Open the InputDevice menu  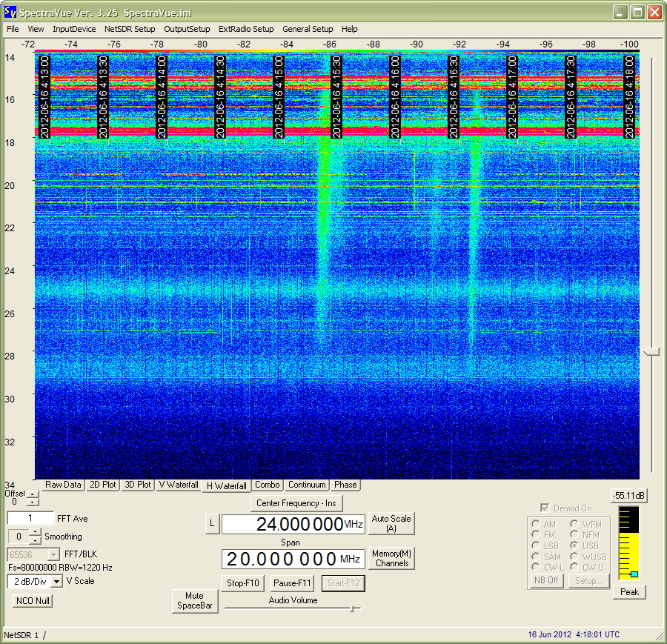coord(74,29)
